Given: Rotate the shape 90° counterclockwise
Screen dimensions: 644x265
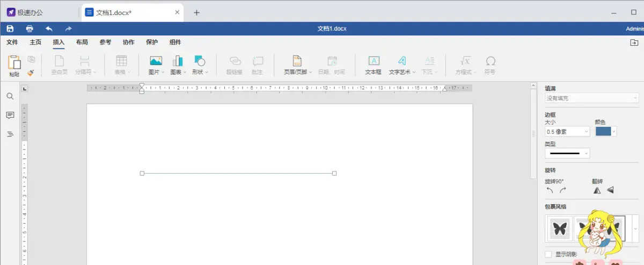Looking at the screenshot, I should [x=550, y=190].
